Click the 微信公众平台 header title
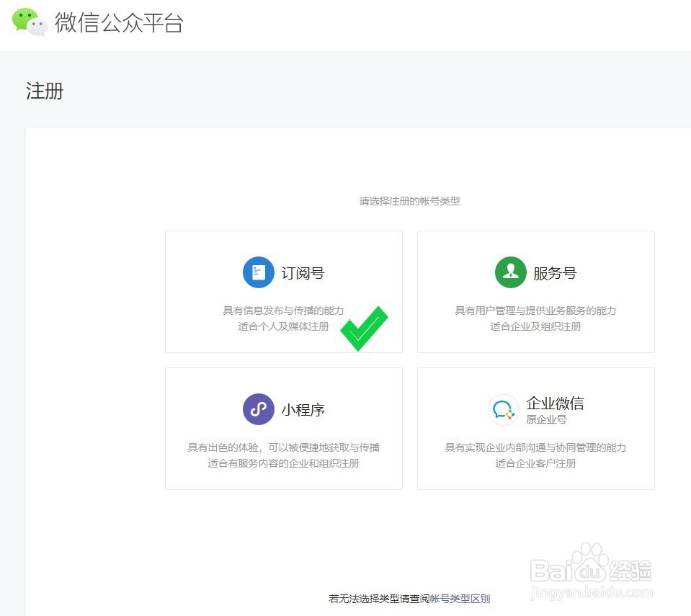691x616 pixels. [119, 22]
